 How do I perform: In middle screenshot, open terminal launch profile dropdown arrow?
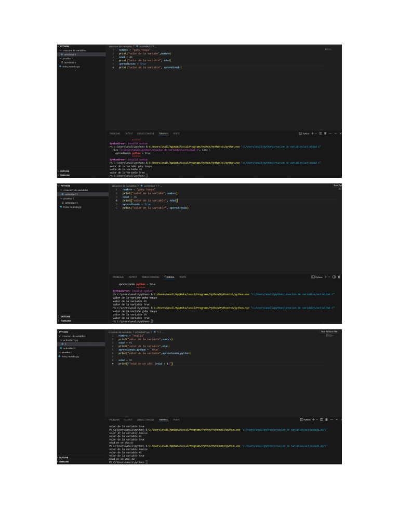[329, 277]
